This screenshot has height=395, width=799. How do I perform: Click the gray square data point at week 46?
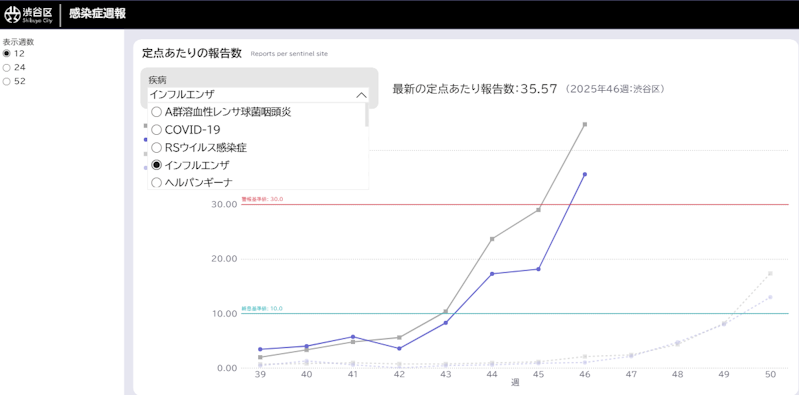point(585,124)
